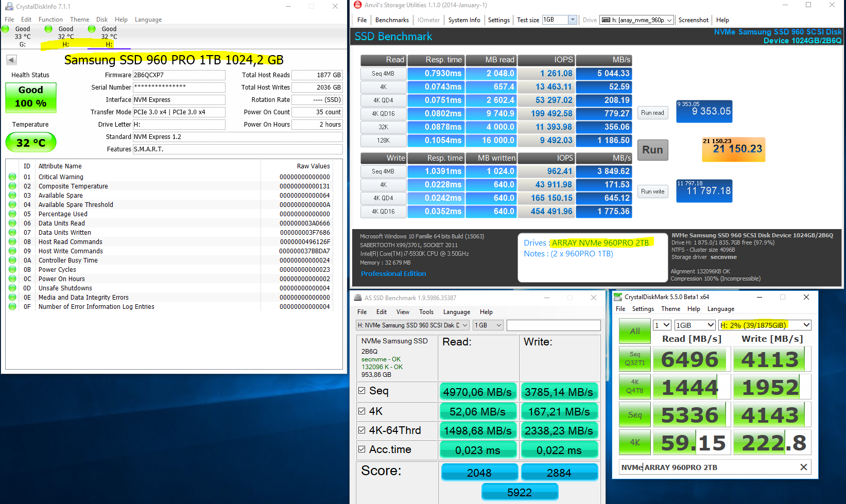Click the previous disk arrow in CrystalDiskInfo

click(x=11, y=60)
